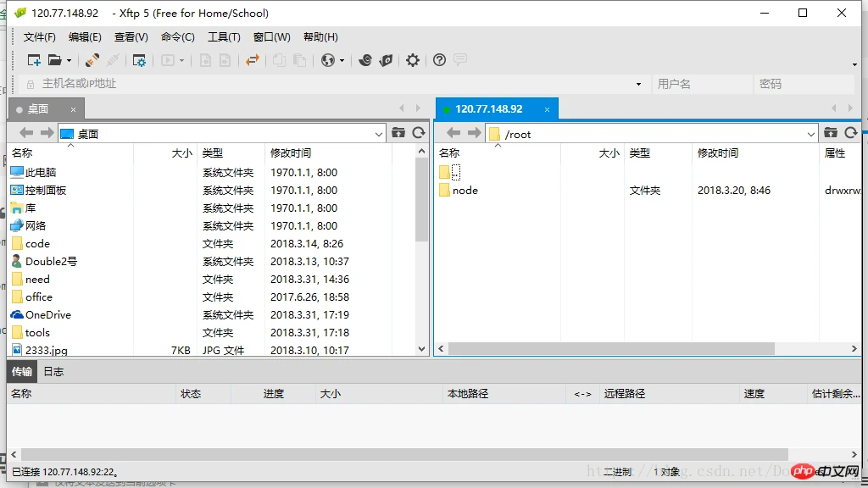Select the OneDrive entry
The height and width of the screenshot is (488, 868).
pyautogui.click(x=47, y=315)
